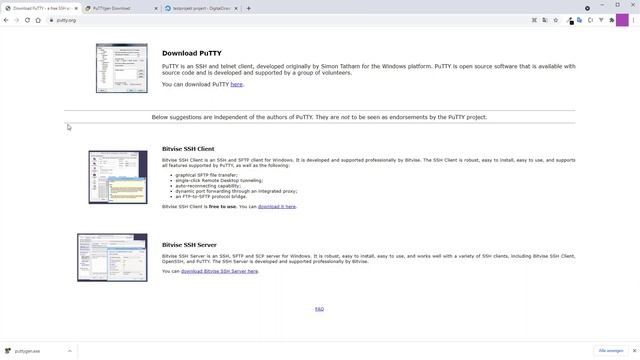Switch to the PuTTYgen Download tab

coord(121,8)
